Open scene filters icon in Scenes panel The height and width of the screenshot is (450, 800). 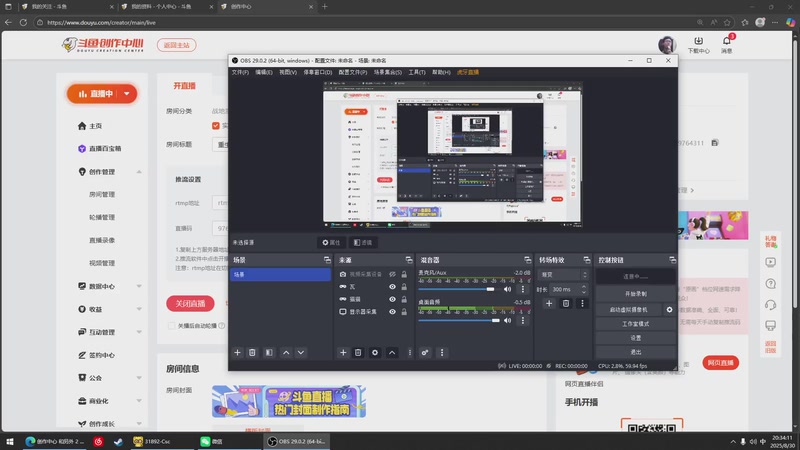point(269,353)
